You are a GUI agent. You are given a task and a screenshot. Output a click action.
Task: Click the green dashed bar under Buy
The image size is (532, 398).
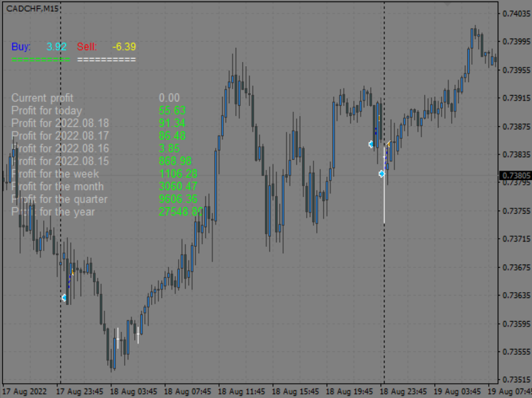coord(40,59)
